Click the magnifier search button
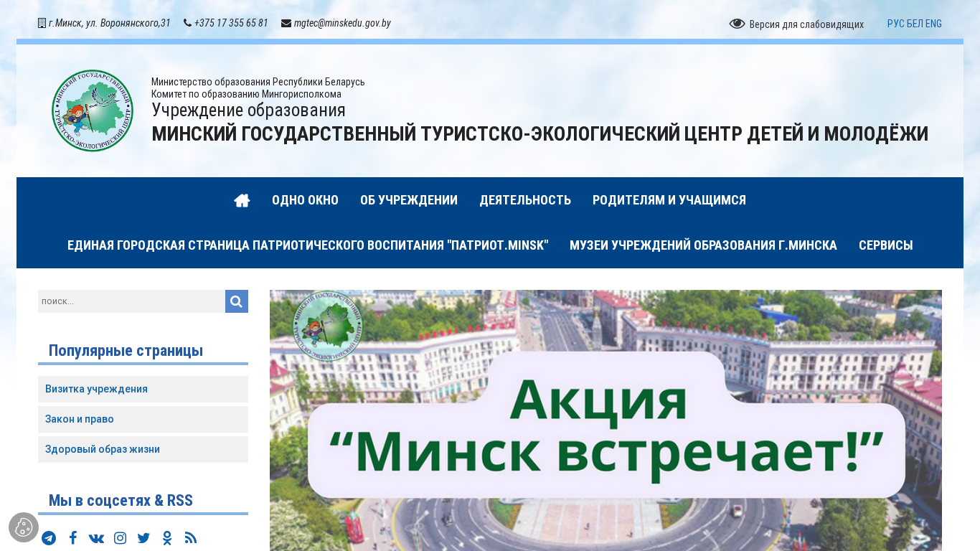 237,301
